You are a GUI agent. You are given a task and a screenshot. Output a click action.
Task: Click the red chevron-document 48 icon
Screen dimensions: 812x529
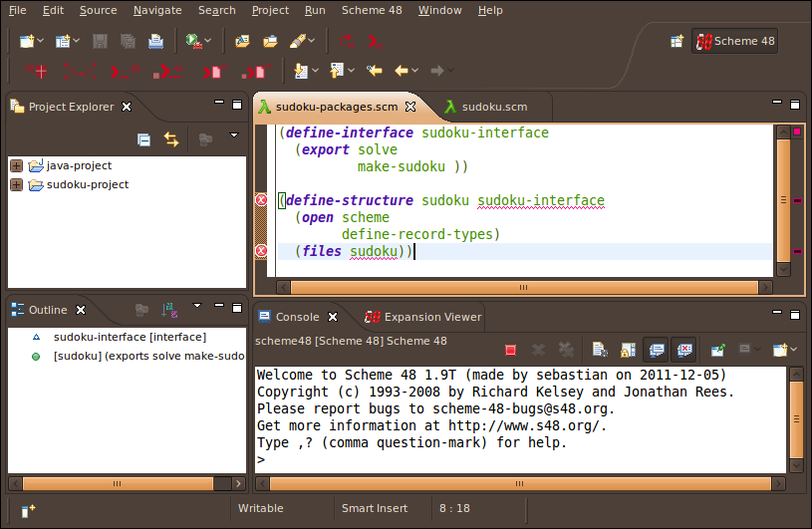(214, 71)
